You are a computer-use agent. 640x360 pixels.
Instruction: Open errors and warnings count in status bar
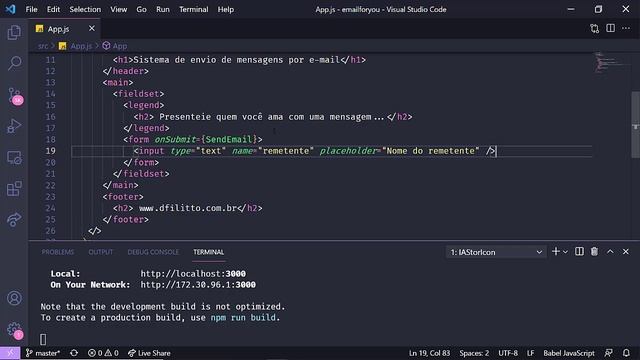pos(103,353)
